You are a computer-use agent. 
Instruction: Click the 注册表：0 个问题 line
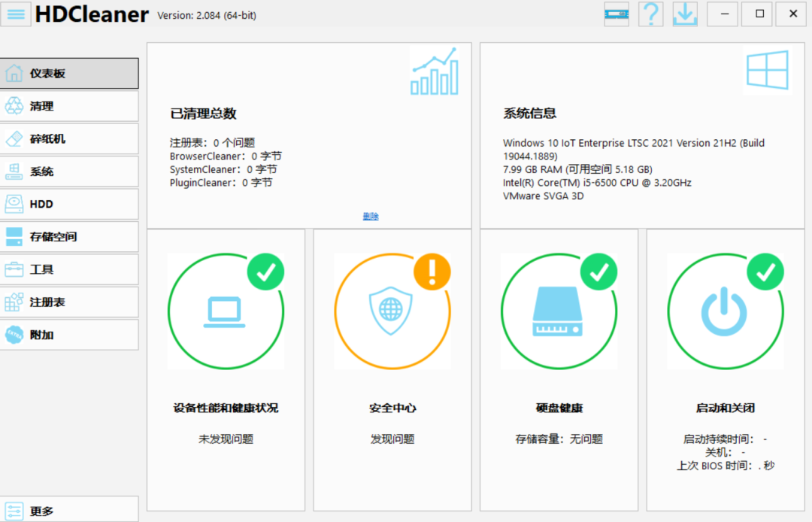click(212, 142)
